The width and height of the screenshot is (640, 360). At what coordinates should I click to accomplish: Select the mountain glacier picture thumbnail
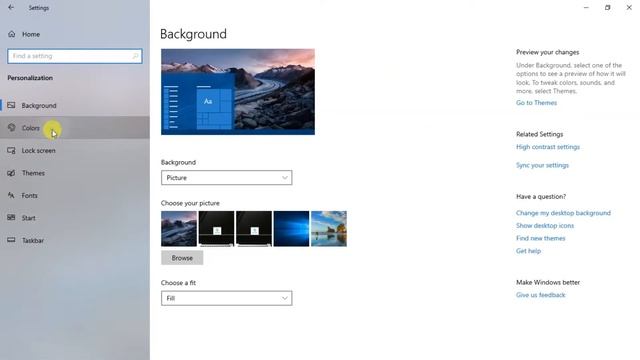pyautogui.click(x=179, y=229)
